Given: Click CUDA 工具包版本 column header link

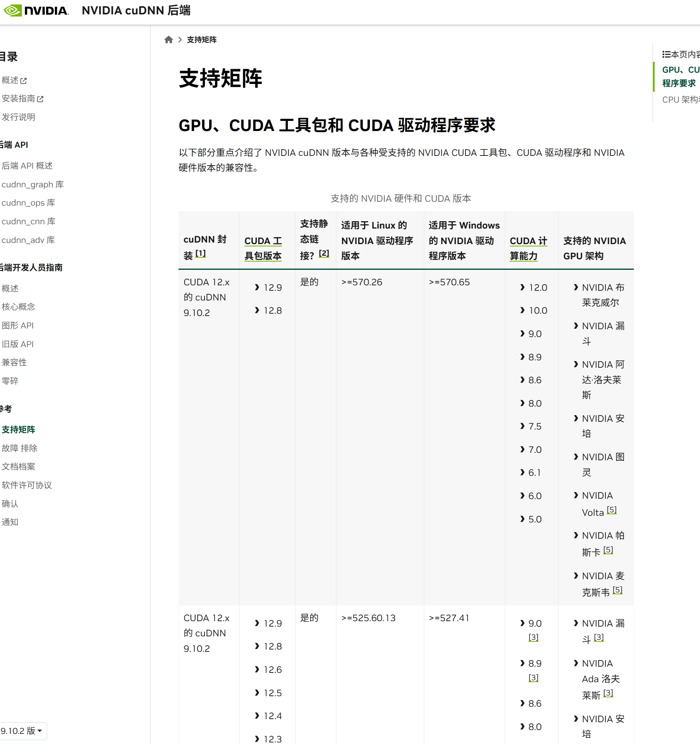Looking at the screenshot, I should pyautogui.click(x=263, y=248).
